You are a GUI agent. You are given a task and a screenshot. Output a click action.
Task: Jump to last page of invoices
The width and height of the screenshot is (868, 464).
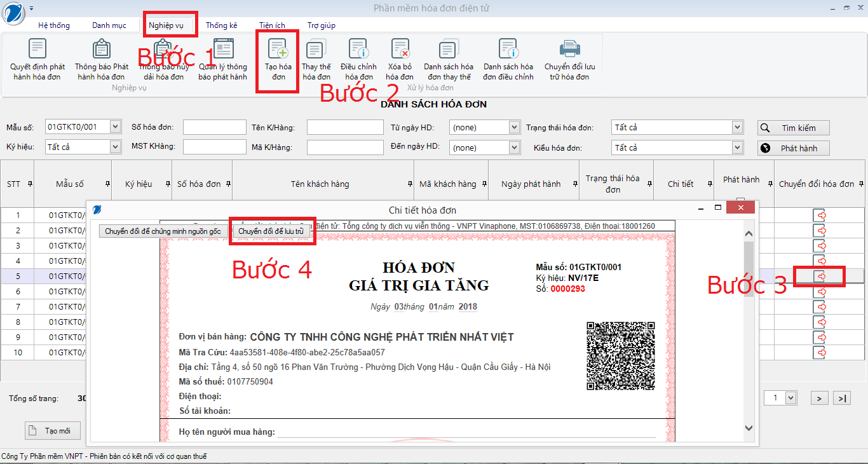(x=842, y=398)
